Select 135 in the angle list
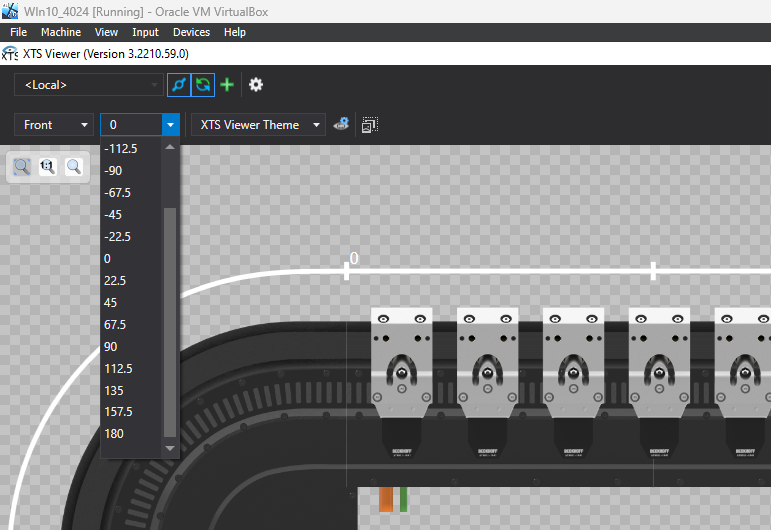Screen dimensions: 771x530 [x=131, y=391]
